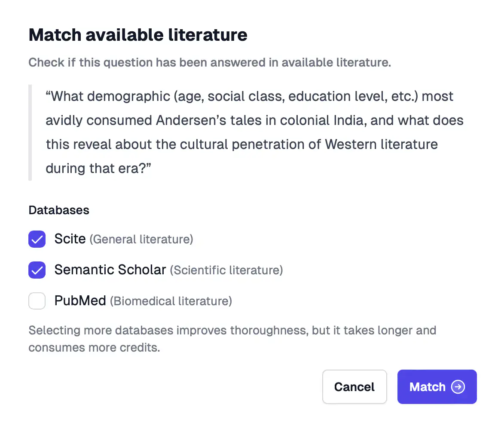
Task: Click the "Match available literature" dialog title
Action: click(138, 35)
